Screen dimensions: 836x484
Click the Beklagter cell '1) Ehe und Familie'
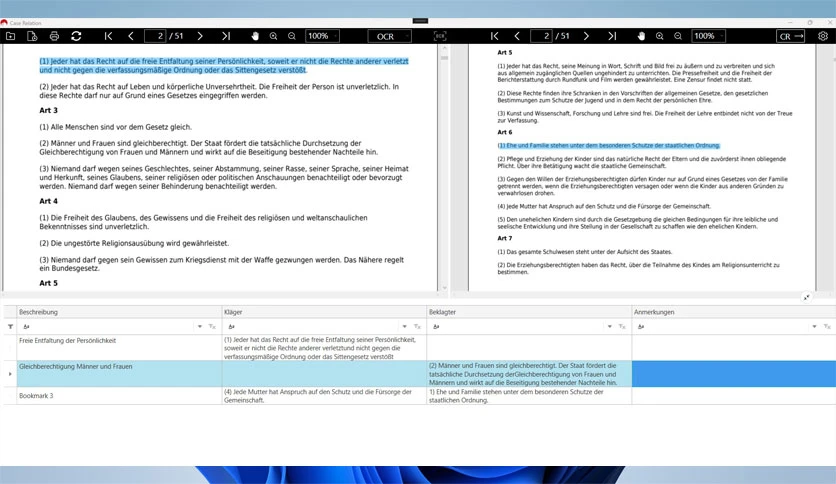529,396
